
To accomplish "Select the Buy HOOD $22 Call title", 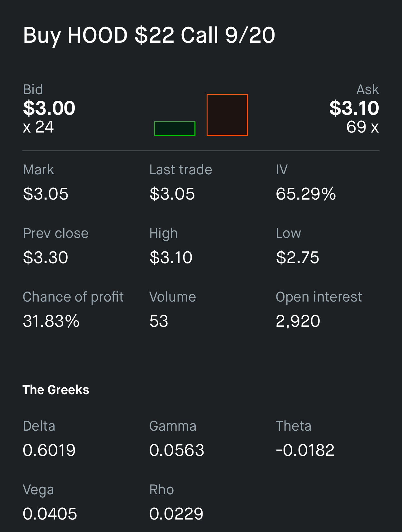I will pyautogui.click(x=149, y=35).
